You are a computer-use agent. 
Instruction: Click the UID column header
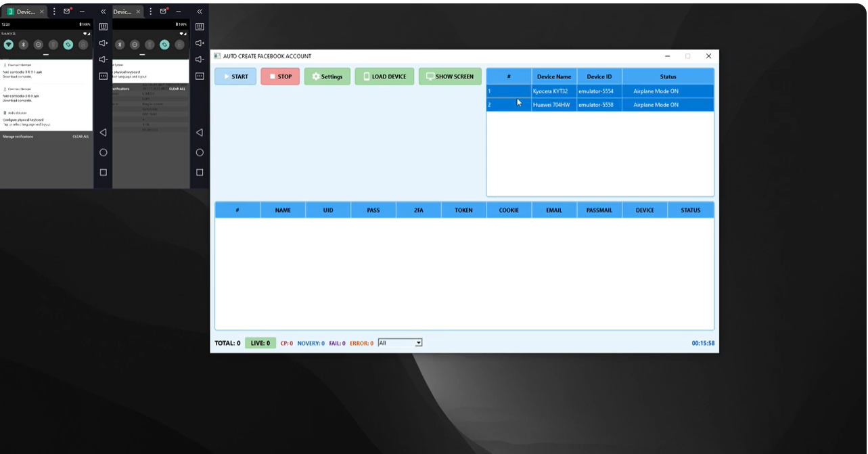[328, 210]
